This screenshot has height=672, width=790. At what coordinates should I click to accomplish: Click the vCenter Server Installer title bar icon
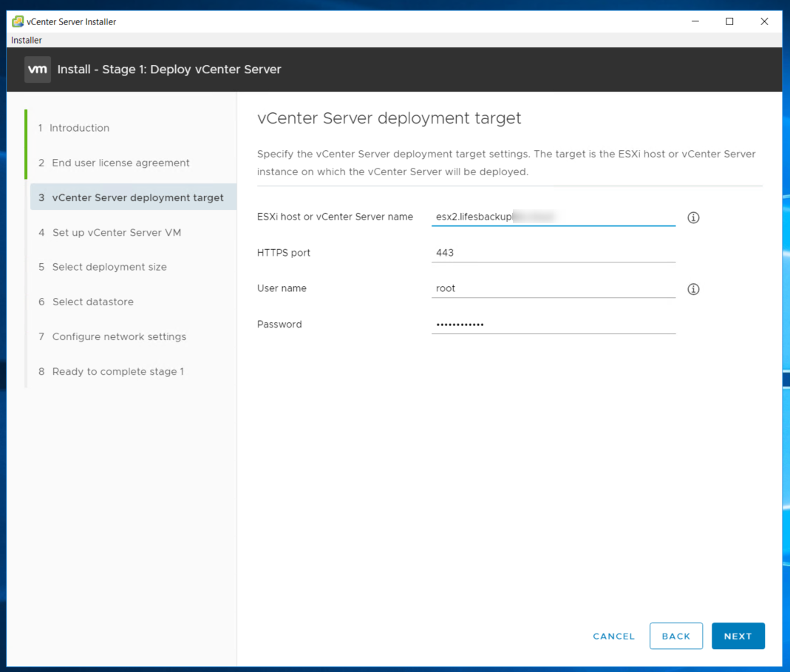pos(18,21)
